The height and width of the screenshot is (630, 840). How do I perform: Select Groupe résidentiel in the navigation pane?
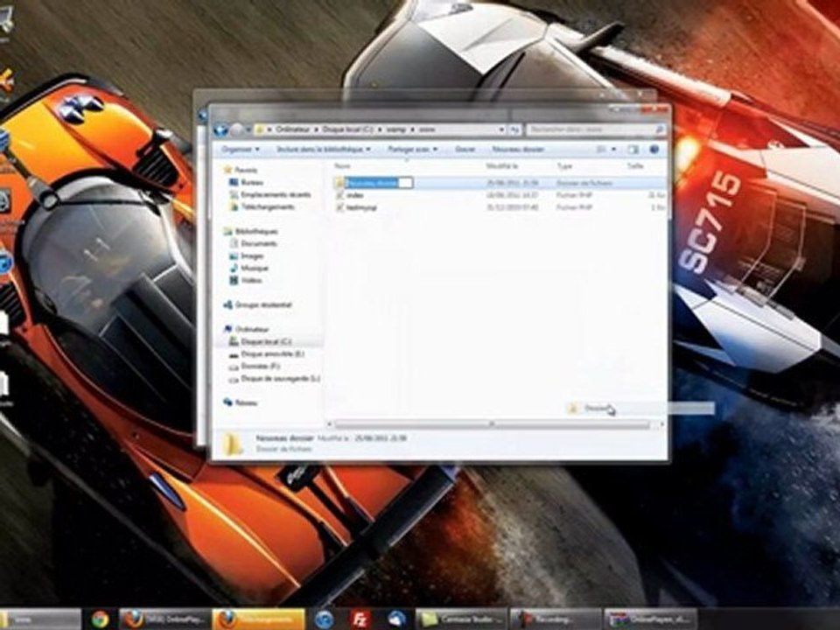[263, 304]
